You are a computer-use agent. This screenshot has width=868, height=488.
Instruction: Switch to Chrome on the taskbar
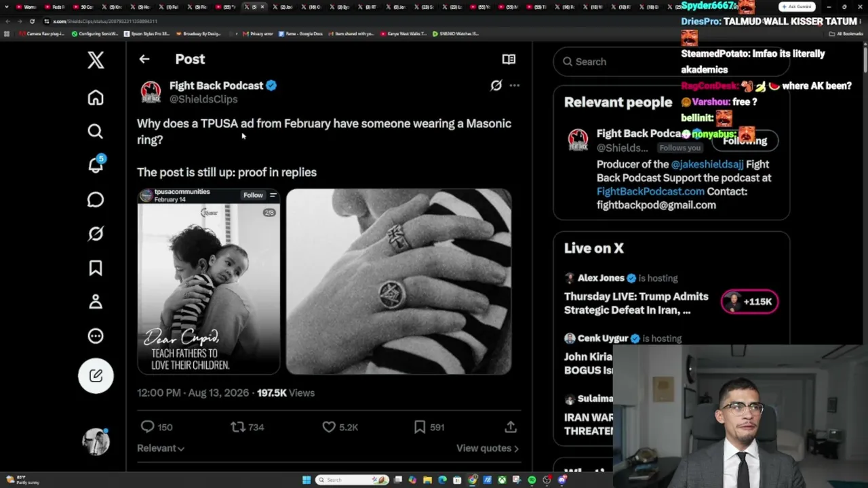[x=472, y=480]
